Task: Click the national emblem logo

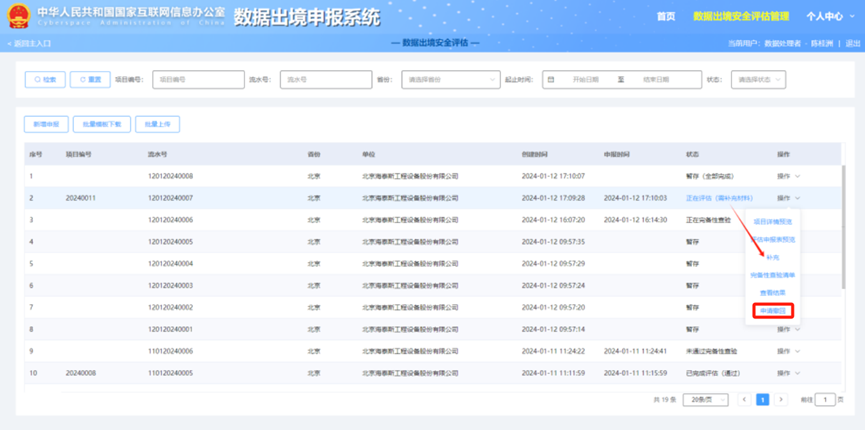Action: [x=19, y=16]
